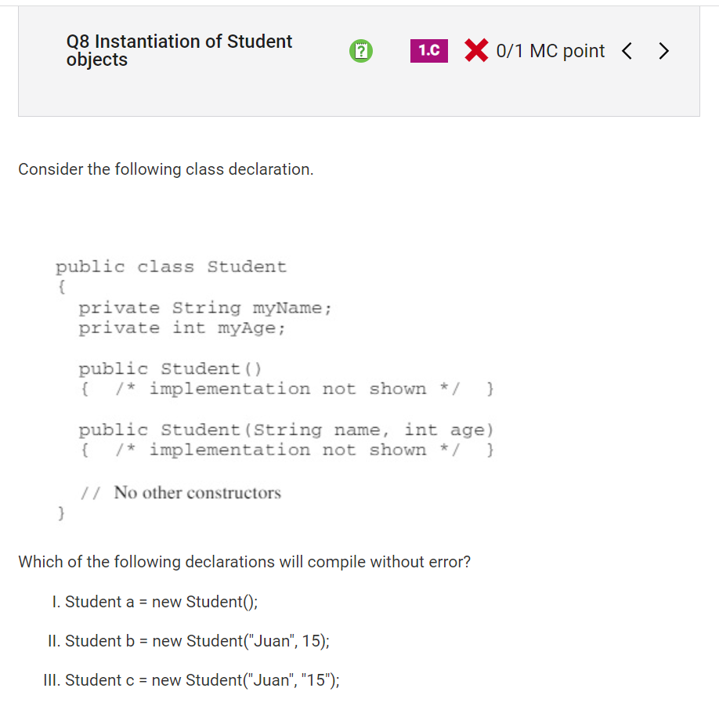The width and height of the screenshot is (719, 728).
Task: Click the closing brace of the Student class
Action: 61,513
